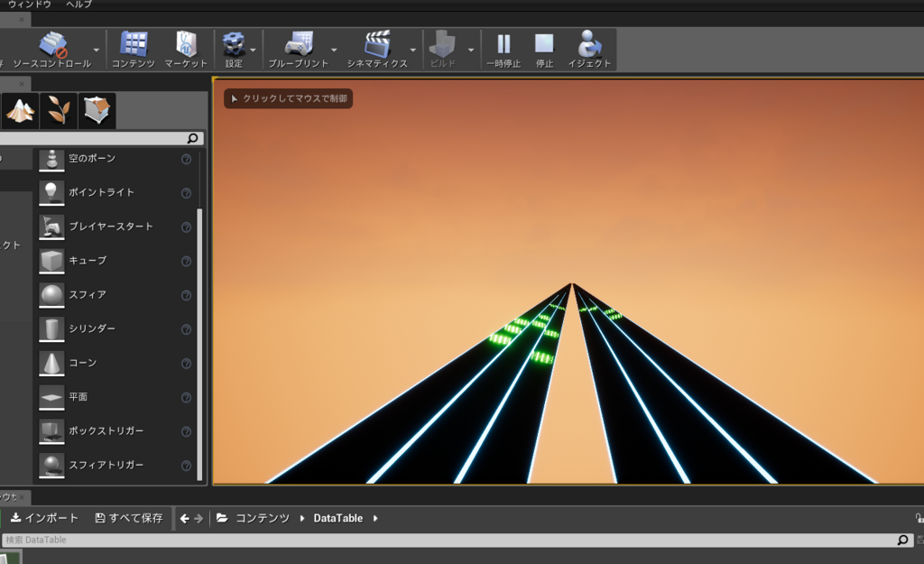Open the ウィンドウ menu
This screenshot has height=564, width=924.
[x=30, y=5]
